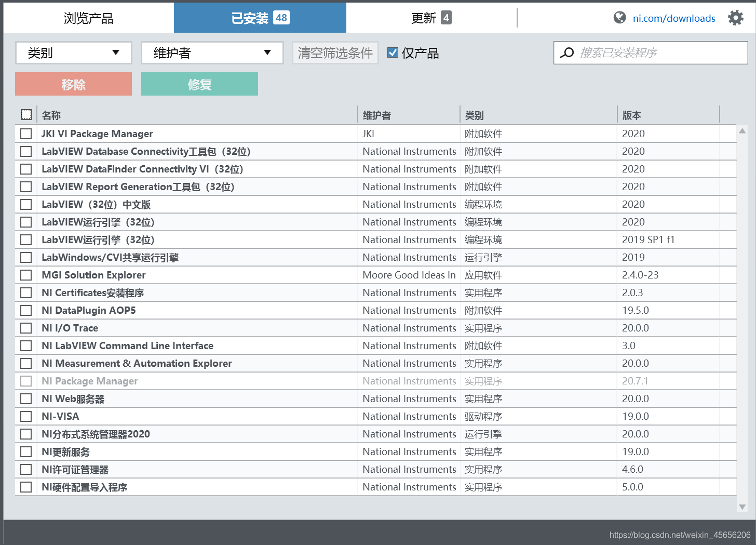Screen dimensions: 756x545
Task: Check the NI Web服务器 checkbox
Action: [26, 398]
